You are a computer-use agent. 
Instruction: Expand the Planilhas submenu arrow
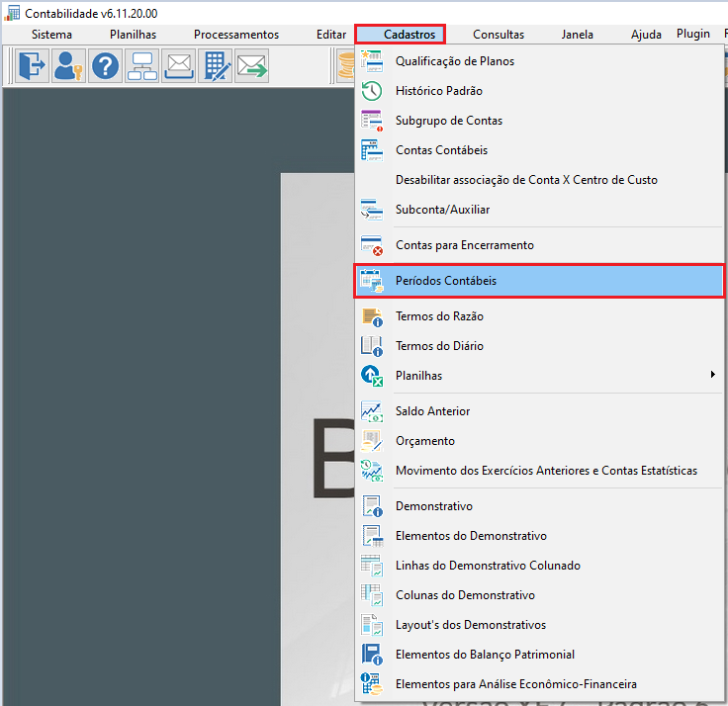tap(713, 375)
